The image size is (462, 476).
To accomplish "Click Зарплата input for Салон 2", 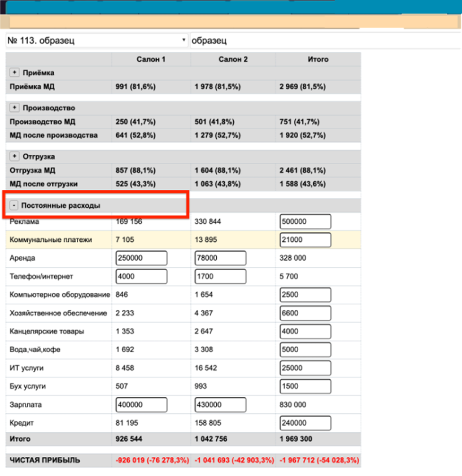I will coord(220,405).
